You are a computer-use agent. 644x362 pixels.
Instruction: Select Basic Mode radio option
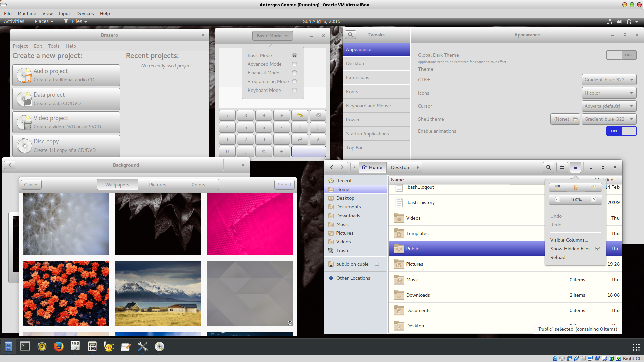point(294,55)
